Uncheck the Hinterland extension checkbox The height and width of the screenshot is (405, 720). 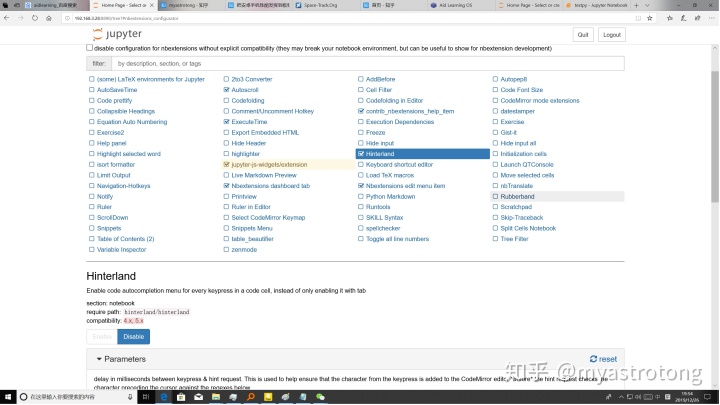tap(361, 154)
